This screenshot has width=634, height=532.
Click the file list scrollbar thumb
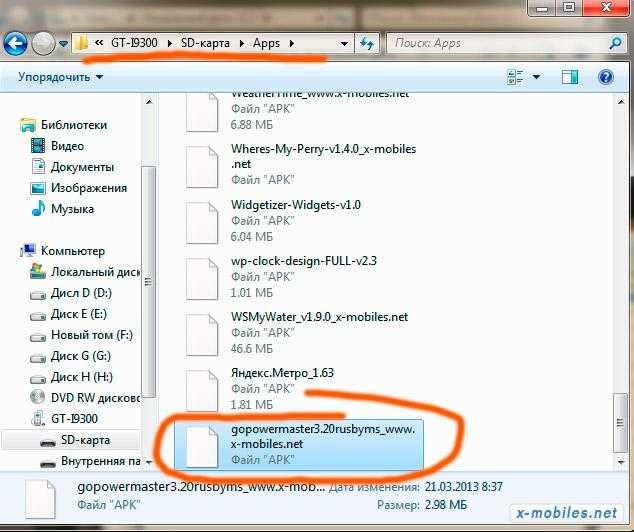pos(620,423)
